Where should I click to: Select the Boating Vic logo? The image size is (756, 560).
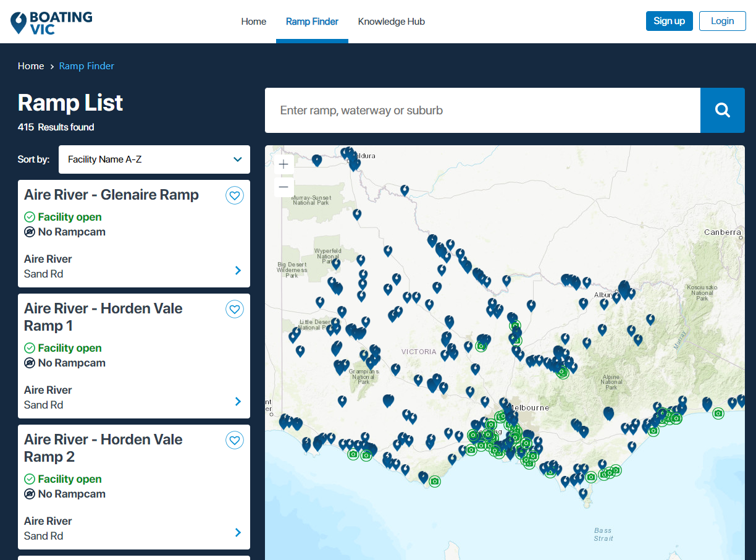point(51,21)
